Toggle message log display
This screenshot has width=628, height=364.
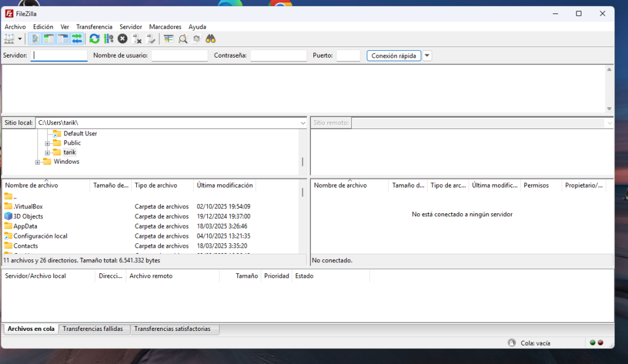(36, 39)
